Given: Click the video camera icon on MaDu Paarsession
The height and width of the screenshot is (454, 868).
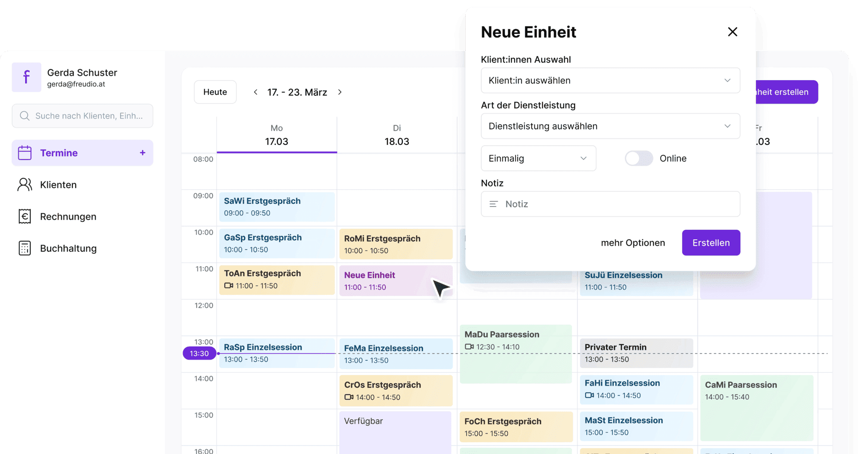Looking at the screenshot, I should [x=469, y=346].
